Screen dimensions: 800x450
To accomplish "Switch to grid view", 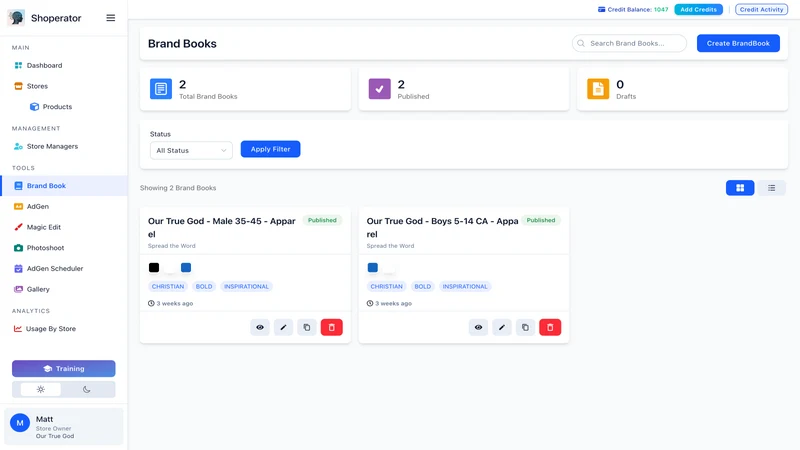I will click(740, 188).
